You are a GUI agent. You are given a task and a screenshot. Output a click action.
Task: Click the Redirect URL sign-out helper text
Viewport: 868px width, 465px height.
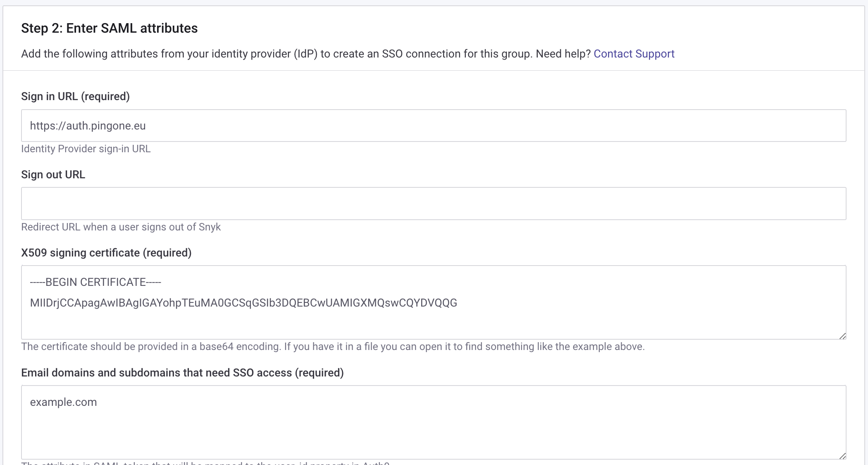pos(121,227)
